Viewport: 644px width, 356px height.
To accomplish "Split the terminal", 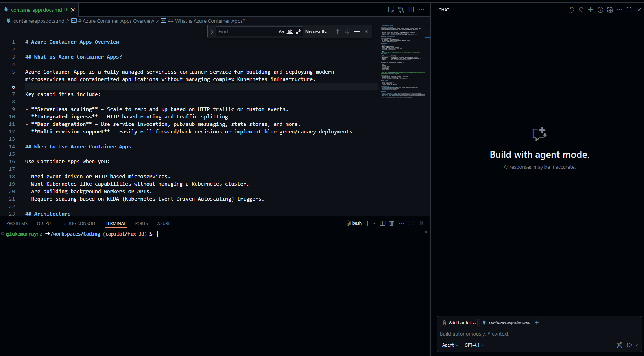I will coord(382,223).
